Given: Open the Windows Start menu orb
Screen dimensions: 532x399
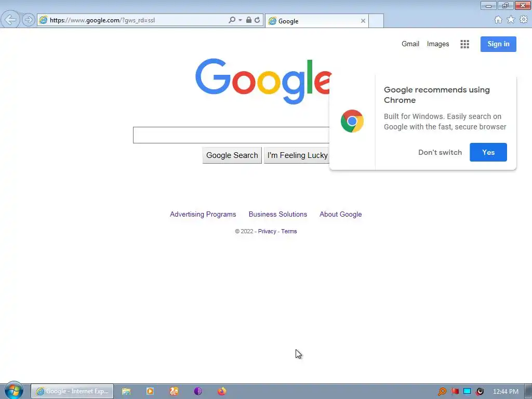Looking at the screenshot, I should point(14,391).
